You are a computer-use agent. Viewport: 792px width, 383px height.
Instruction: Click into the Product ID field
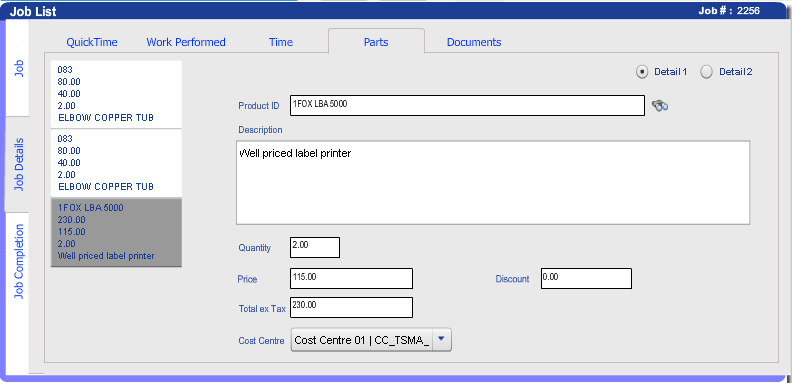(467, 106)
